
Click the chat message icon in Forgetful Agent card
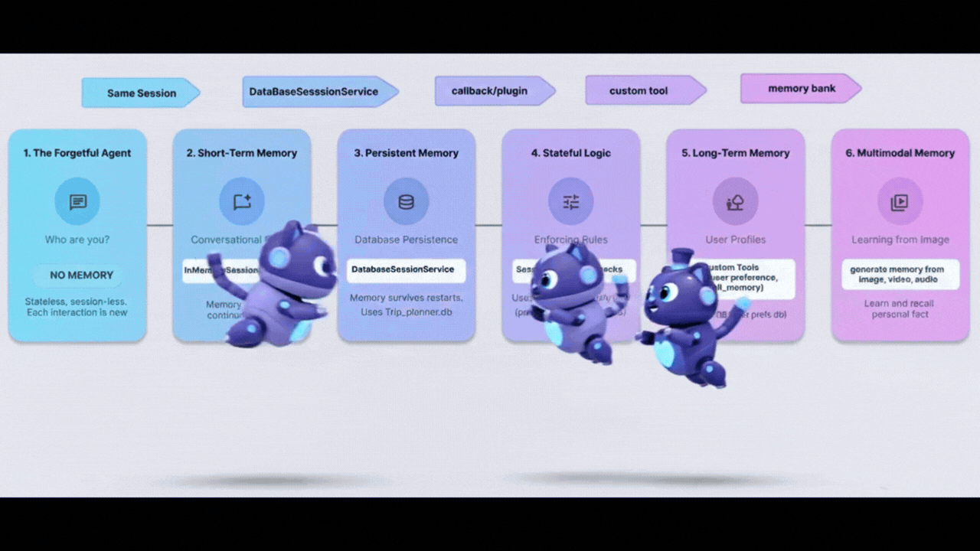(x=77, y=202)
